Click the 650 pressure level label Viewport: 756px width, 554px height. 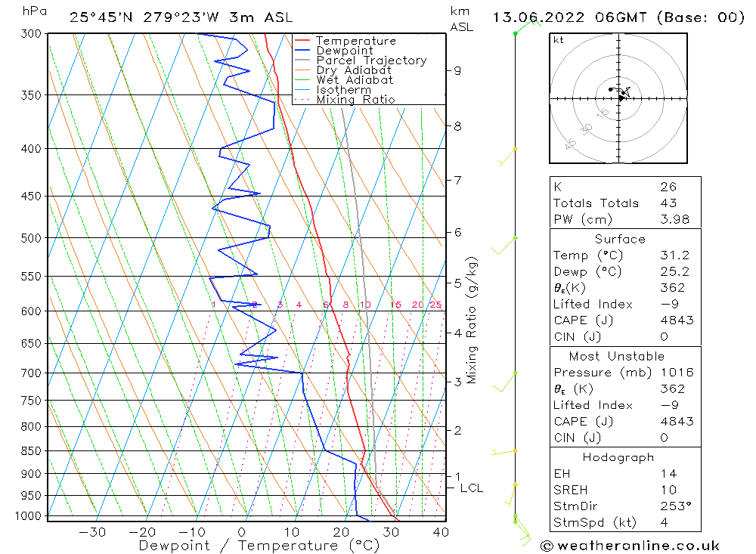pyautogui.click(x=31, y=344)
